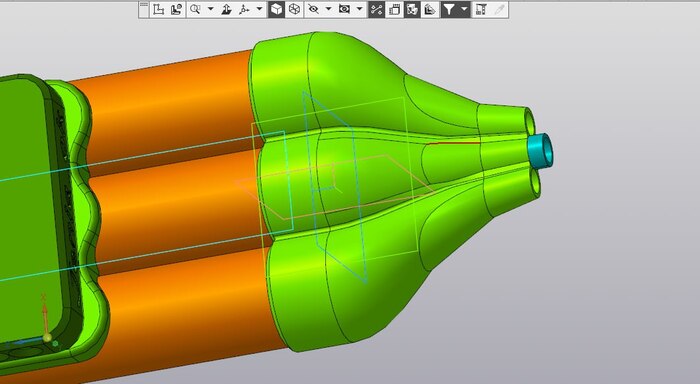Viewport: 700px width, 384px height.
Task: Toggle shaded solid cube display mode
Action: click(x=276, y=9)
